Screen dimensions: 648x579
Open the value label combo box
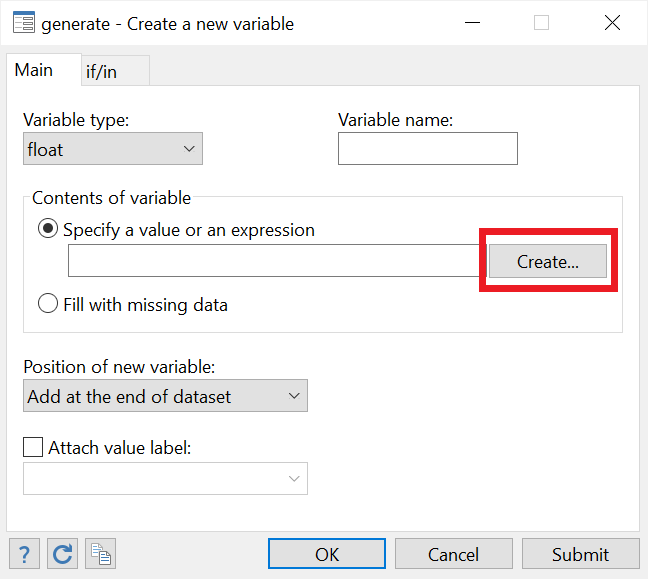point(165,479)
